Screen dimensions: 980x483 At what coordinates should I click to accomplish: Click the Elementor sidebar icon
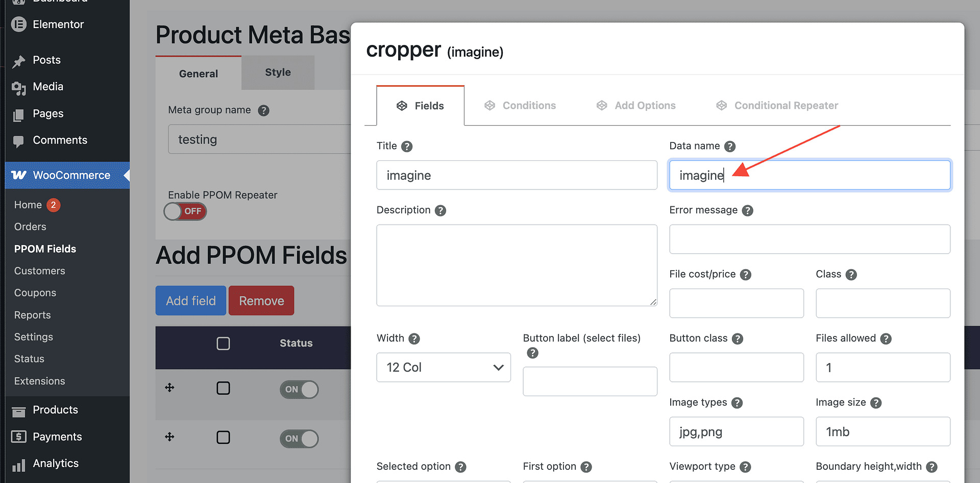pos(19,24)
